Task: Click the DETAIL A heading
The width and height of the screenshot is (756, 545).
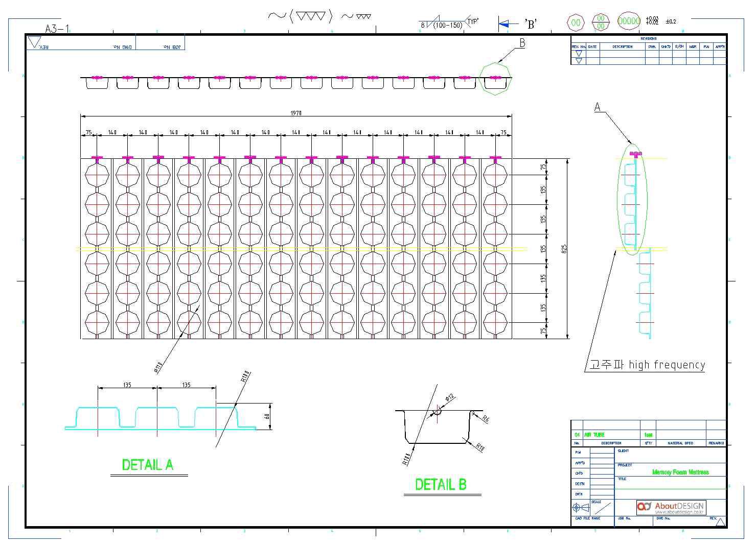Action: point(148,465)
